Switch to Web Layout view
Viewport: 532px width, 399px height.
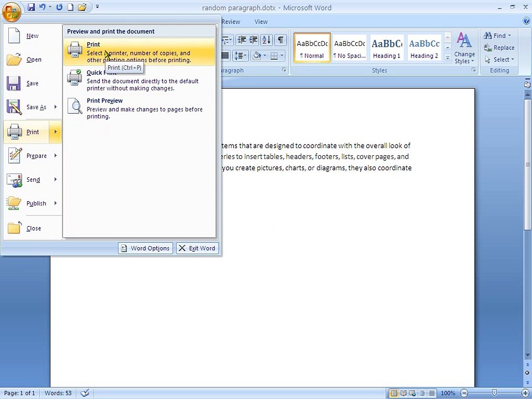[x=412, y=393]
